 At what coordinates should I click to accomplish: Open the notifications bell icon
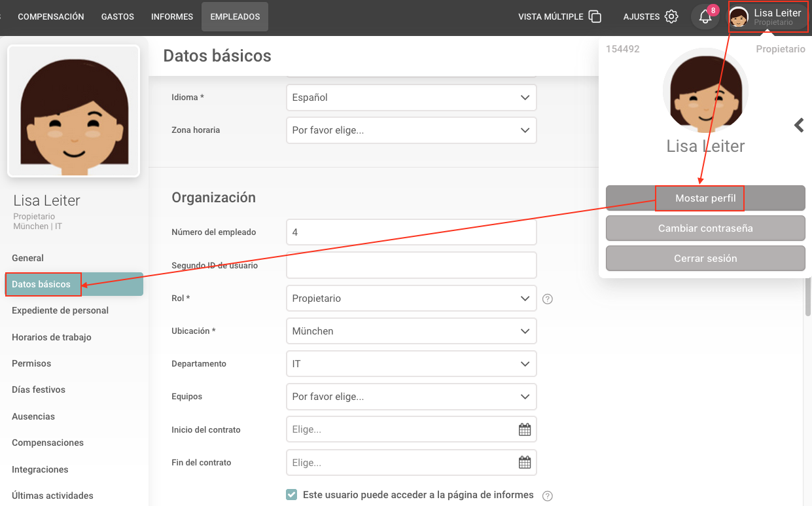point(705,17)
